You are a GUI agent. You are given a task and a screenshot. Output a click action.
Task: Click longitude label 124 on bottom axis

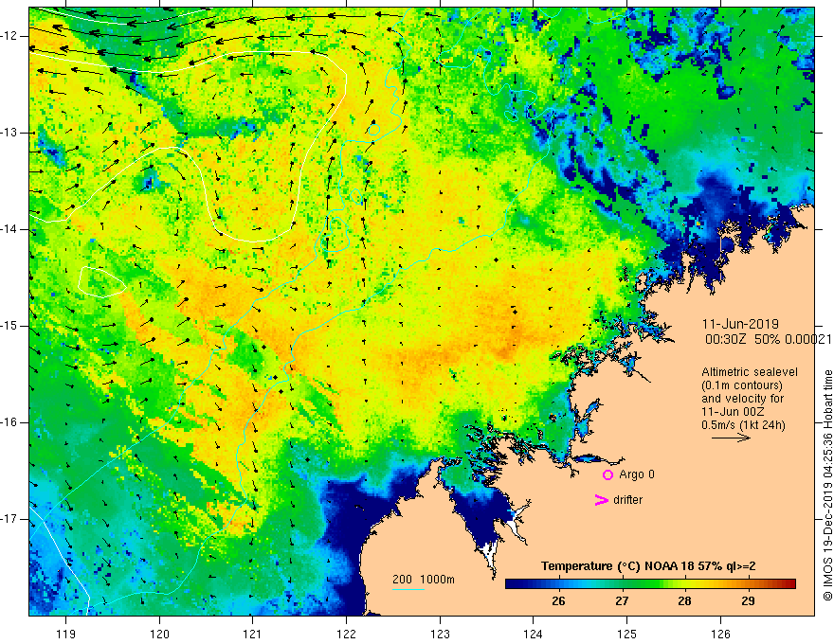click(534, 634)
